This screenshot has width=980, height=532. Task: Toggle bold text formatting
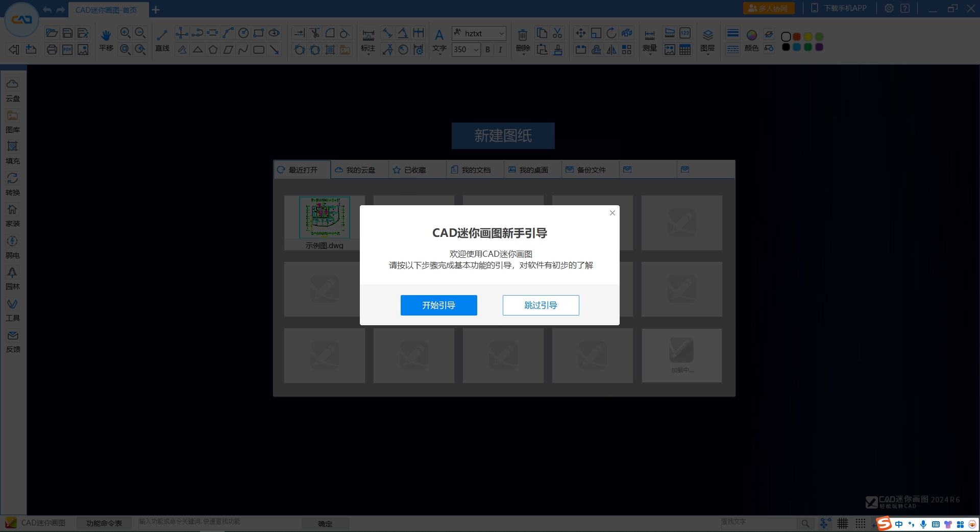pyautogui.click(x=488, y=50)
